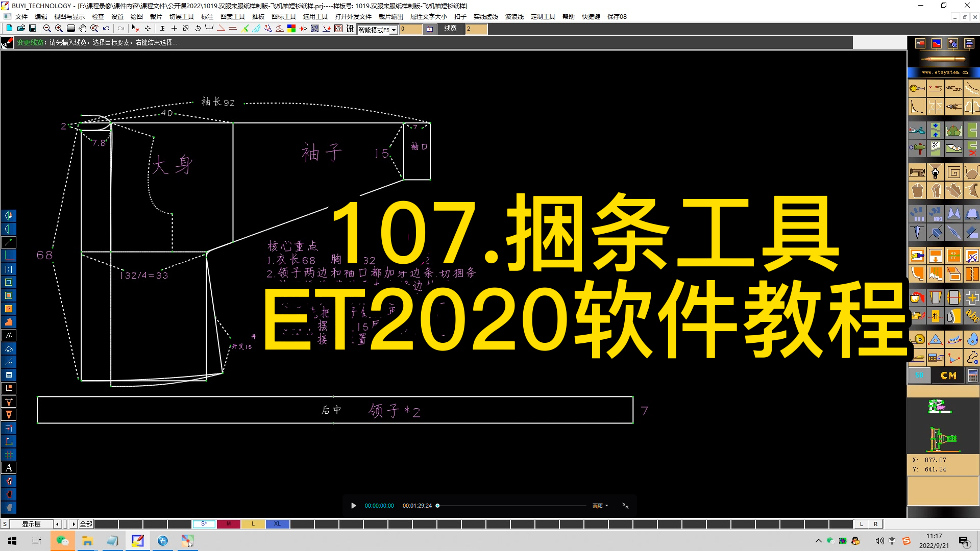Select the green dot line tool

(9, 242)
